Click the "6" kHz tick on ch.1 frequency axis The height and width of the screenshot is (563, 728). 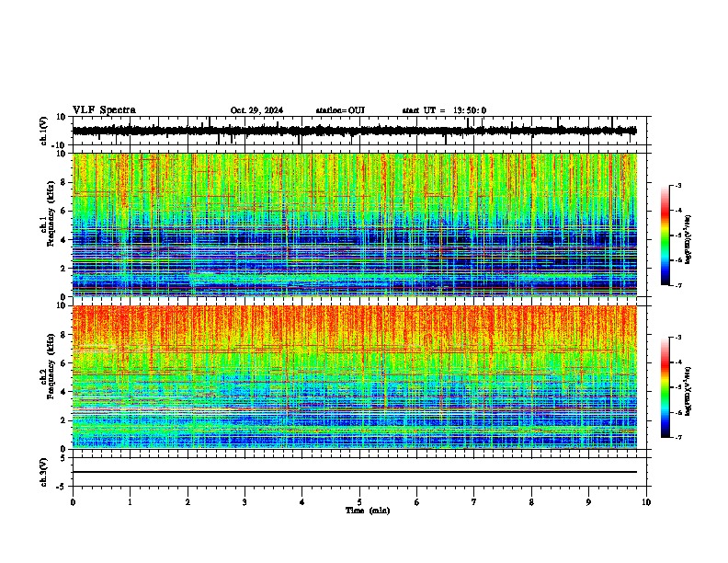[x=63, y=211]
